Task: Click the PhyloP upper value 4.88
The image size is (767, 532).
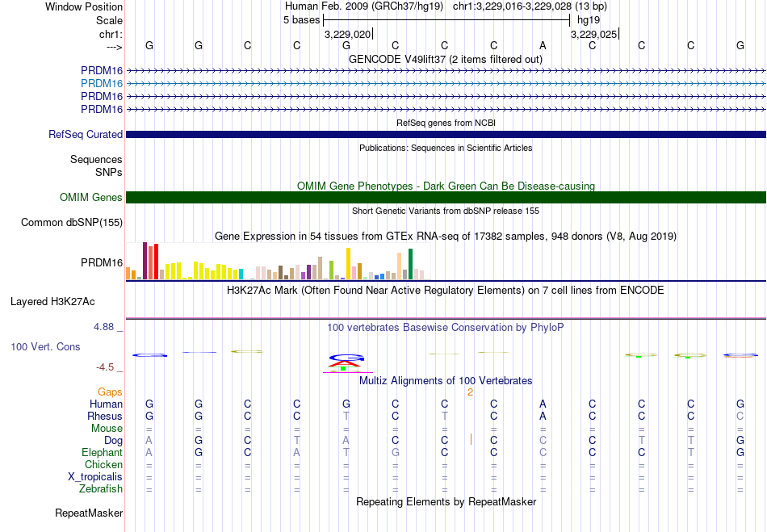Action: click(103, 327)
